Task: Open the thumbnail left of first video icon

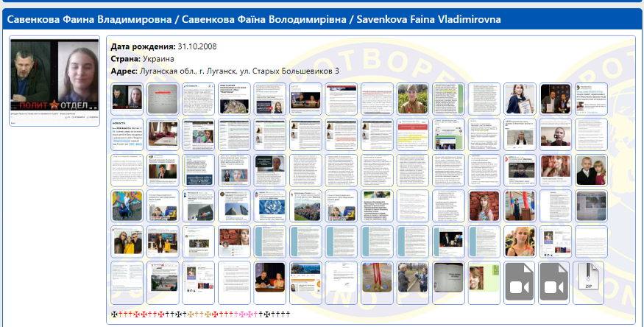Action: 484,283
